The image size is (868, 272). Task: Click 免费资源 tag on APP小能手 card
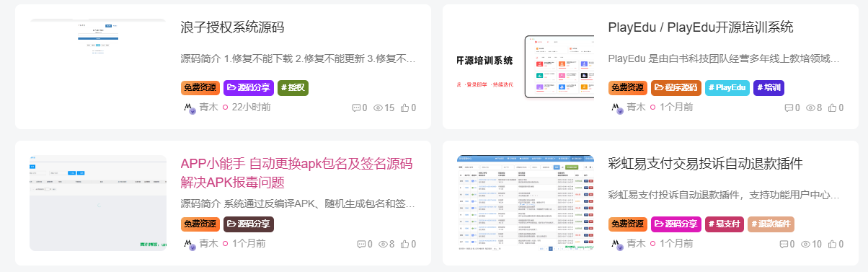coord(200,224)
